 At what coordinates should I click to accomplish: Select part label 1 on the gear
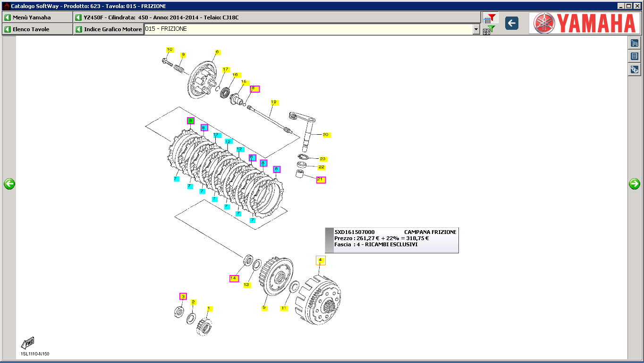point(209,309)
